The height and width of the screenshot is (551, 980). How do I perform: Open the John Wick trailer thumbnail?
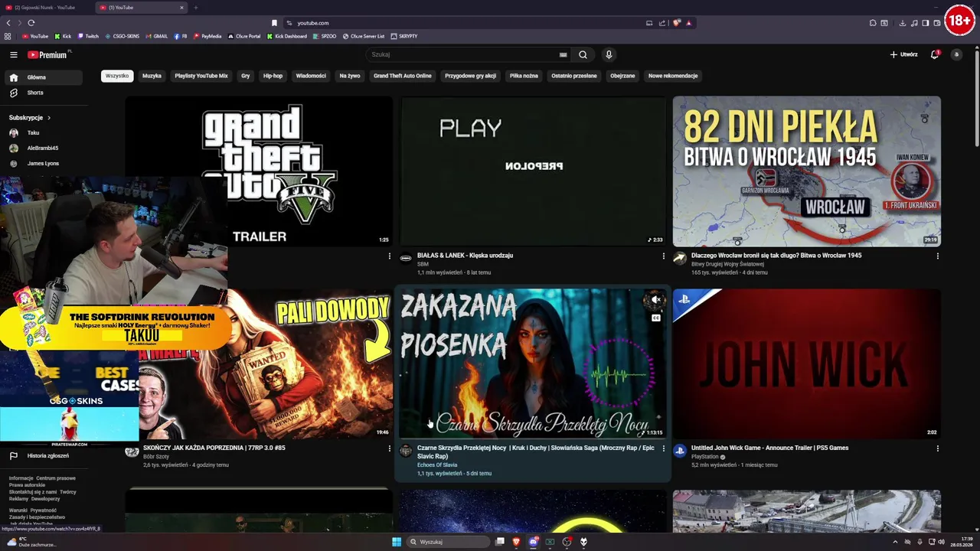(806, 364)
